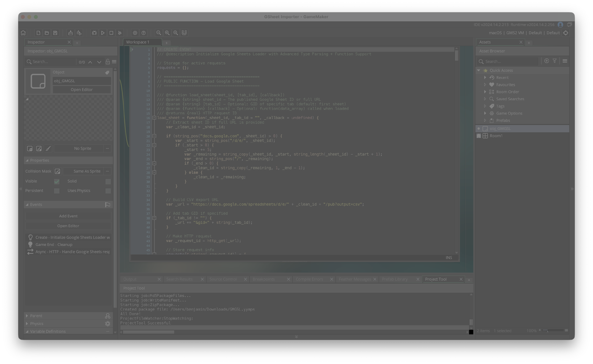Click the Home start page icon

tap(23, 33)
